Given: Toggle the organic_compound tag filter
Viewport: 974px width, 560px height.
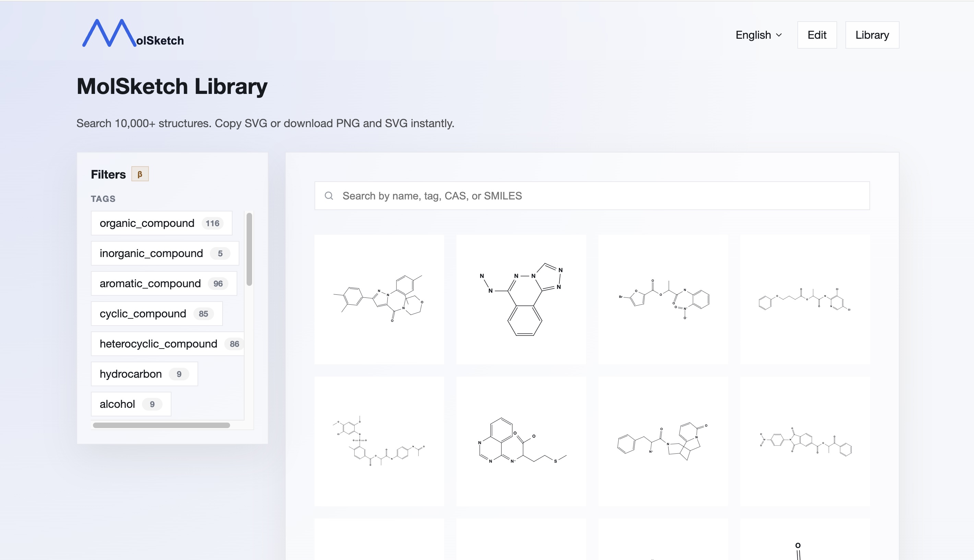Looking at the screenshot, I should [x=162, y=223].
